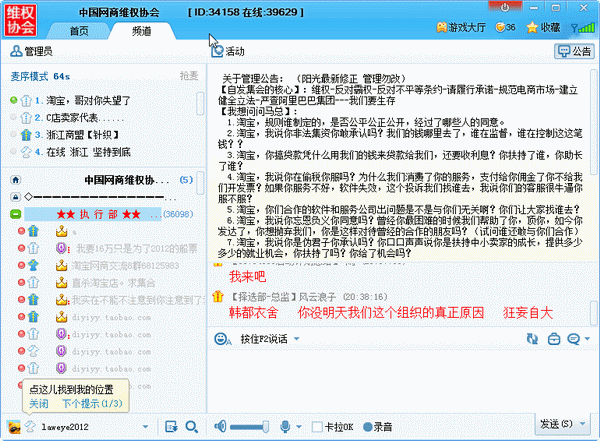Click the lock icon beside the dashed channel
The height and width of the screenshot is (441, 600).
point(15,197)
